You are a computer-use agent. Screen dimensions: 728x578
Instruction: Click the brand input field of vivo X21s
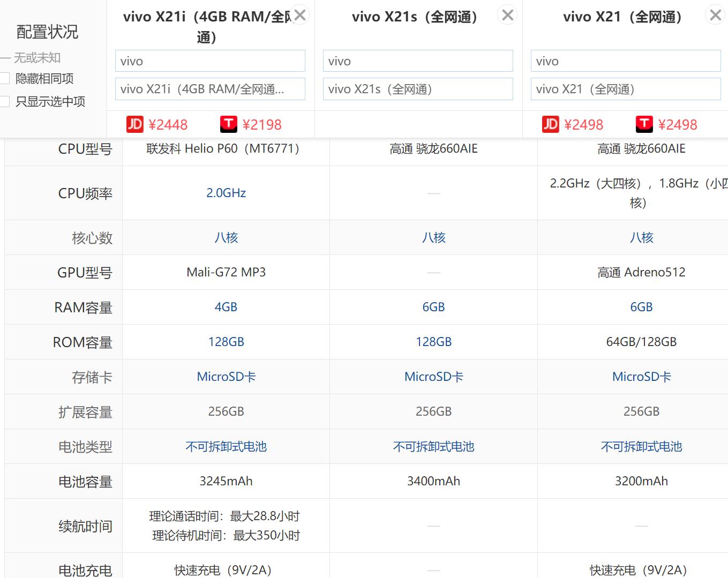[418, 61]
